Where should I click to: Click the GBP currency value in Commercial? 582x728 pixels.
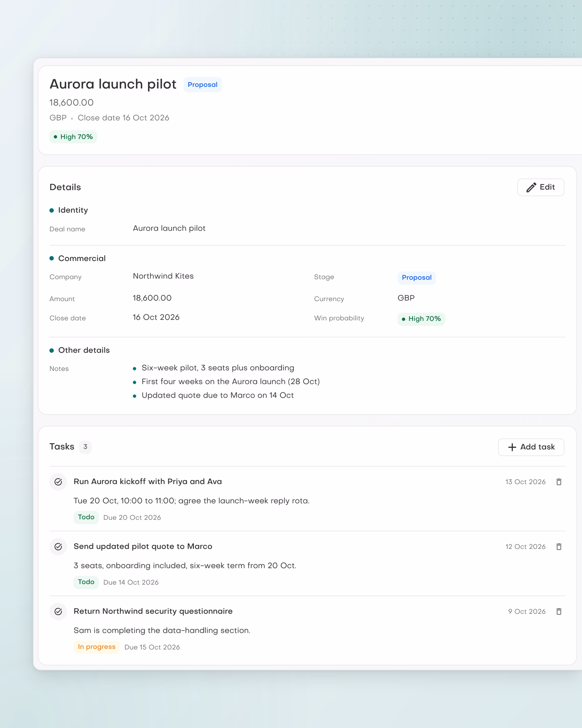[406, 298]
